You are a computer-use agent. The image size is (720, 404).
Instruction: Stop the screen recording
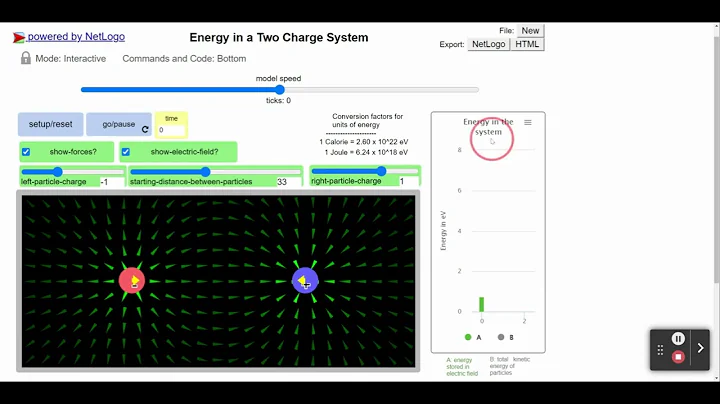(x=678, y=357)
